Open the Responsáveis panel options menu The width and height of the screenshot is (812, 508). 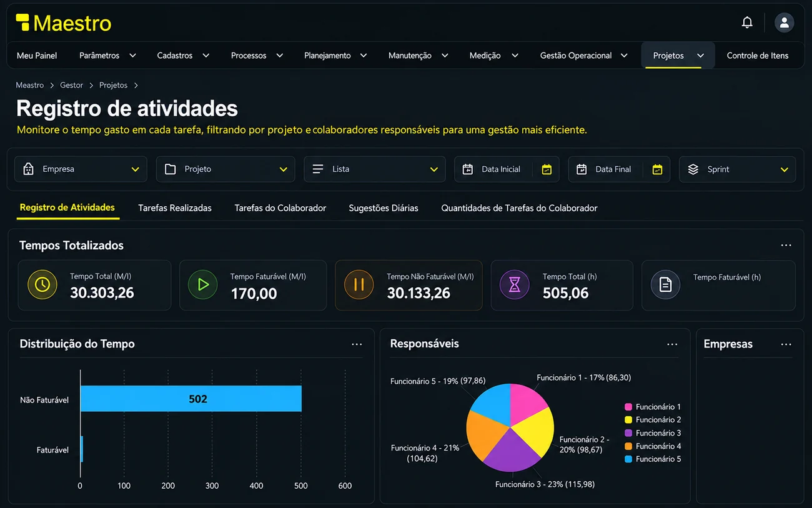(672, 344)
